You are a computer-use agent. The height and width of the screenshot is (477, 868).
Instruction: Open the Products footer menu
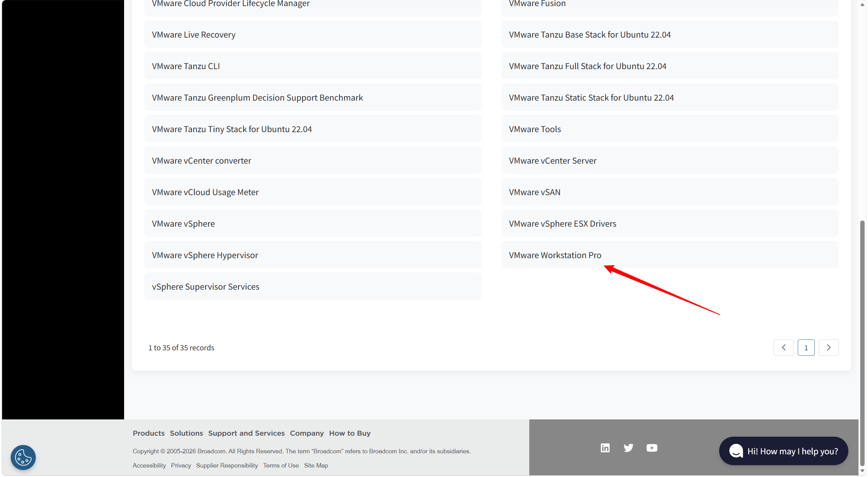(x=149, y=433)
